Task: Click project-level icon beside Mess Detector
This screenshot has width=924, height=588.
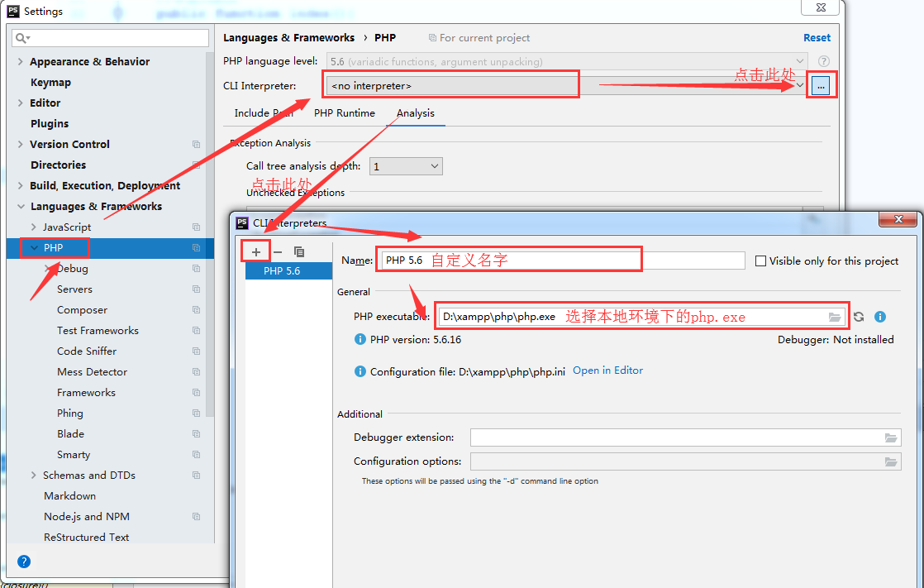Action: tap(196, 371)
